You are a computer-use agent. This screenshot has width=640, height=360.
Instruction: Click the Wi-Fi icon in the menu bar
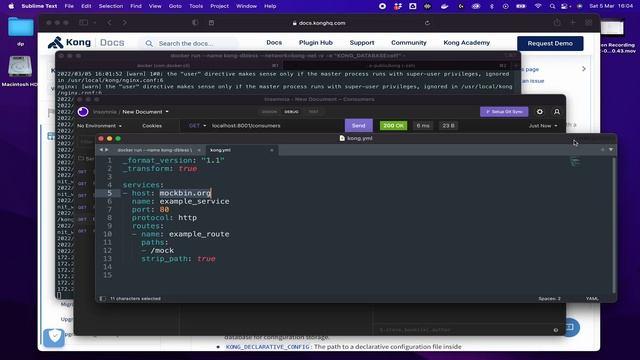[538, 6]
